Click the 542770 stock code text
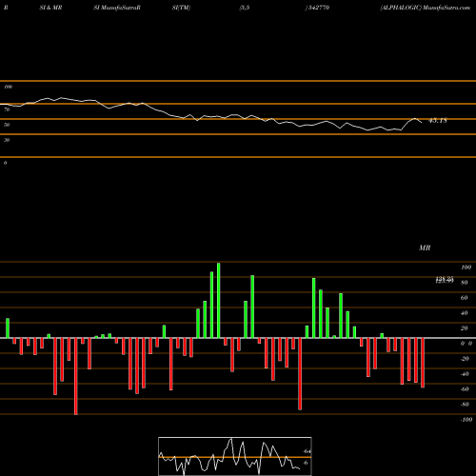 click(x=318, y=8)
